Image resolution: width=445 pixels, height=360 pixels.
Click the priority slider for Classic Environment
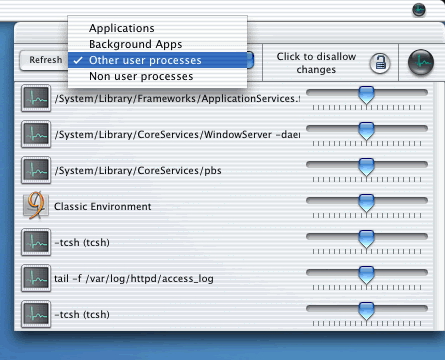pos(367,205)
